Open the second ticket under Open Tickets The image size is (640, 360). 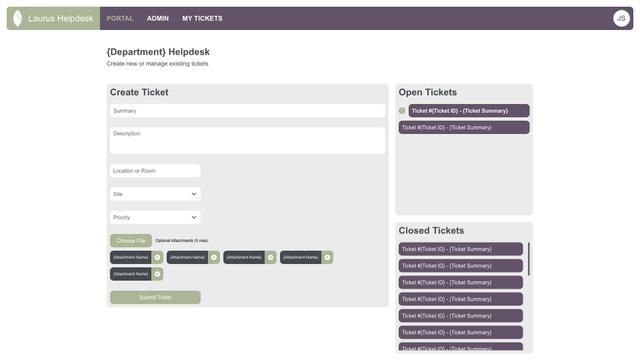(464, 127)
